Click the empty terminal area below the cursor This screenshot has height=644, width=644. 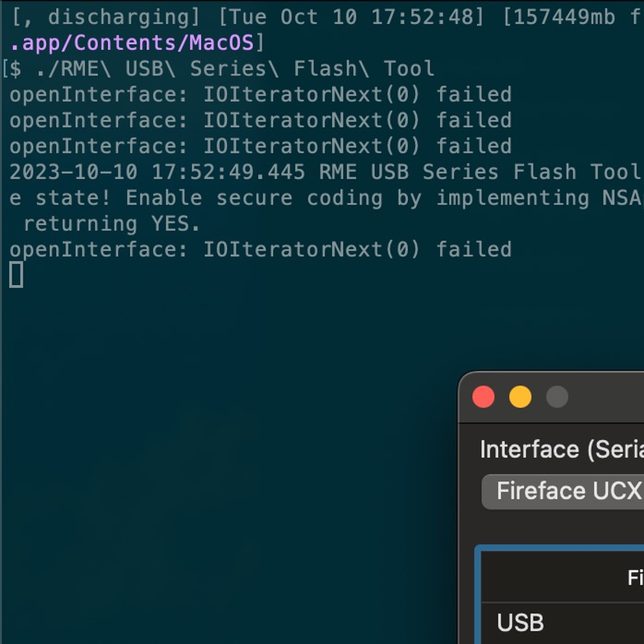[x=200, y=433]
